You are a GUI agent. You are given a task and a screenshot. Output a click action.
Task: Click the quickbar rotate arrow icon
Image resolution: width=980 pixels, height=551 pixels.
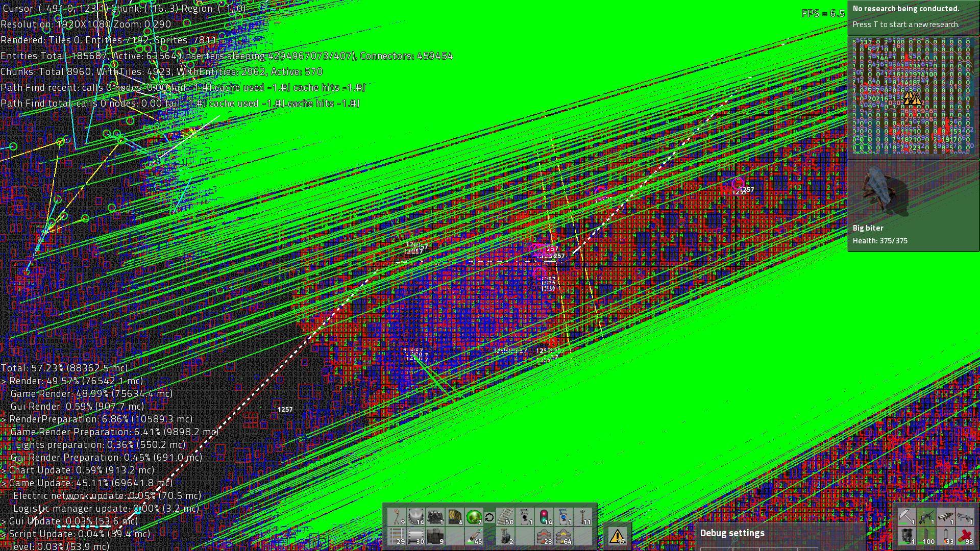click(489, 517)
